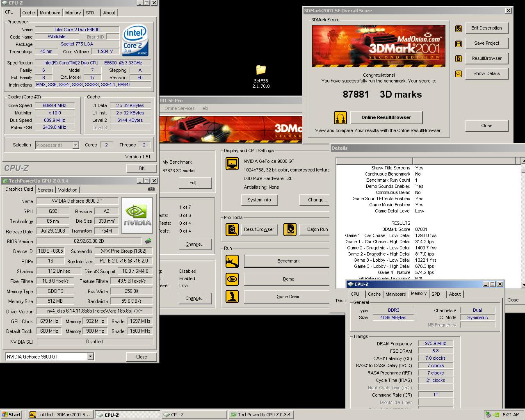Viewport: 525px width, 420px height.
Task: Click the Online ResultBrowser people icon
Action: coord(340,117)
